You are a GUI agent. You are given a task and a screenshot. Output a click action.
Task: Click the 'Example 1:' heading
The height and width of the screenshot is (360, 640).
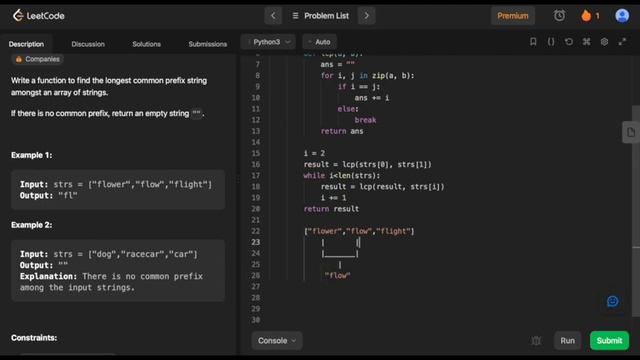point(32,155)
